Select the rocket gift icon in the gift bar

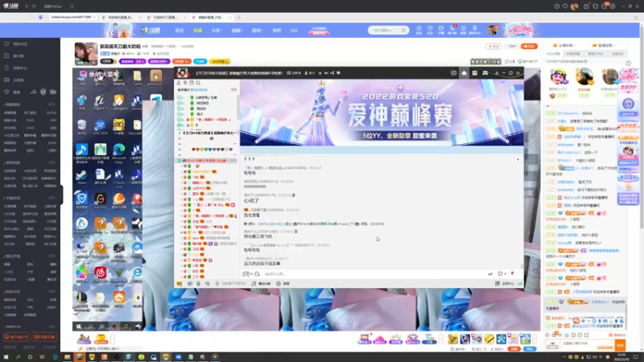pyautogui.click(x=465, y=339)
